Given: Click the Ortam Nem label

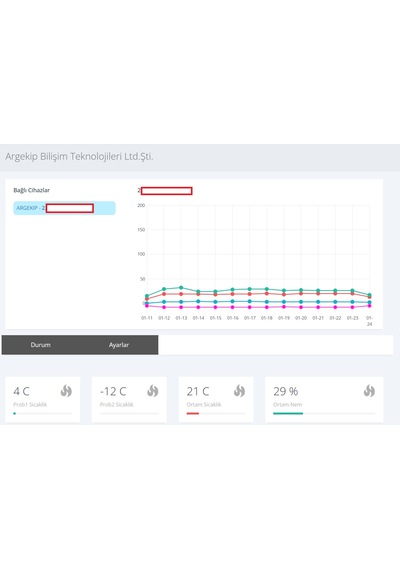Looking at the screenshot, I should coord(288,404).
